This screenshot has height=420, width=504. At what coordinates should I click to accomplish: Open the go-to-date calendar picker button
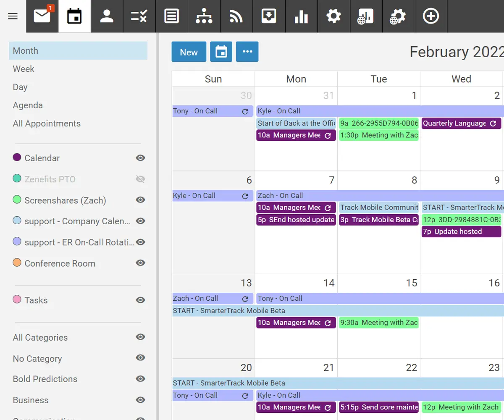221,52
